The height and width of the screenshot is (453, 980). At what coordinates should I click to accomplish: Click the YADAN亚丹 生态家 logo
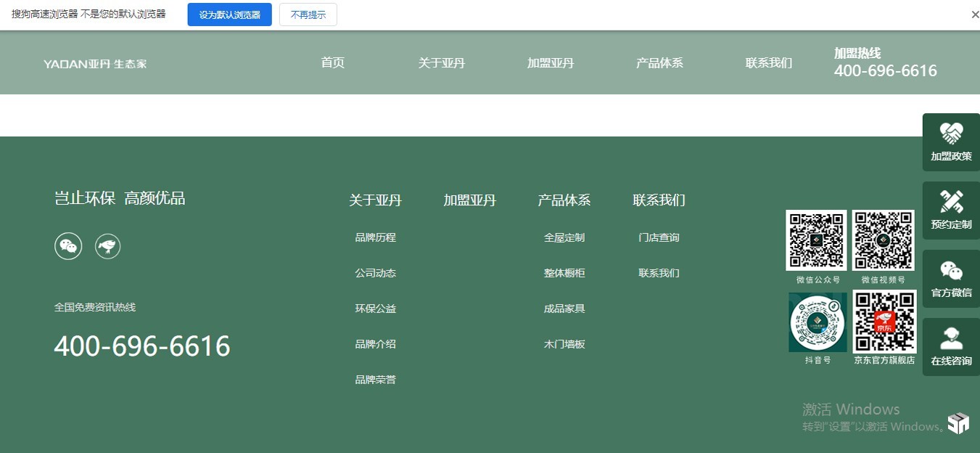click(95, 64)
